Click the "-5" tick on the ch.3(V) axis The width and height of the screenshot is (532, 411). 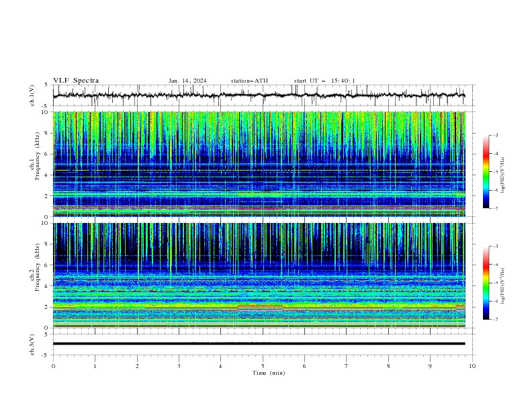click(x=46, y=355)
